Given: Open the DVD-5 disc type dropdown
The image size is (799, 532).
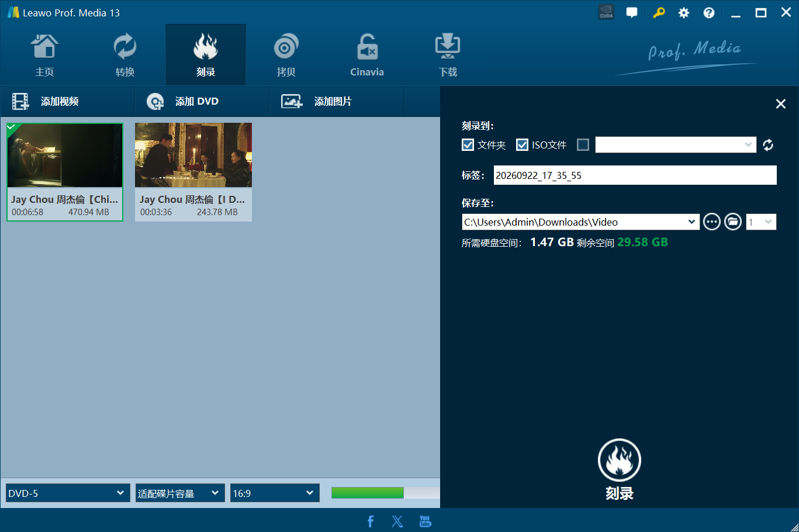Looking at the screenshot, I should pyautogui.click(x=67, y=493).
